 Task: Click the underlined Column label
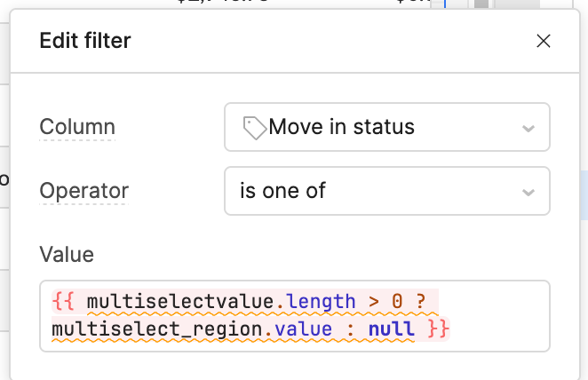(77, 127)
